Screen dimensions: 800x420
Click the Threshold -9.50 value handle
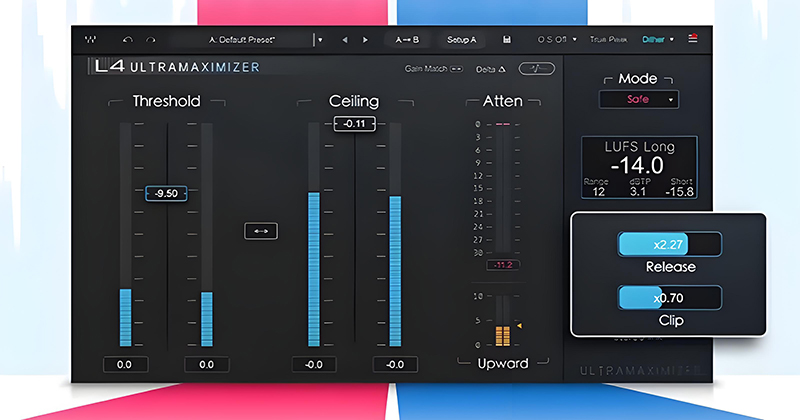coord(166,193)
